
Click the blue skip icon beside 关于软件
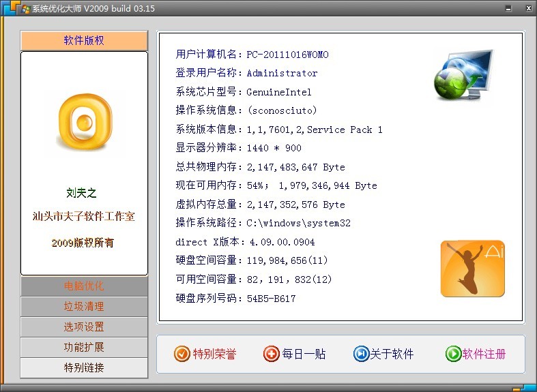coord(361,354)
